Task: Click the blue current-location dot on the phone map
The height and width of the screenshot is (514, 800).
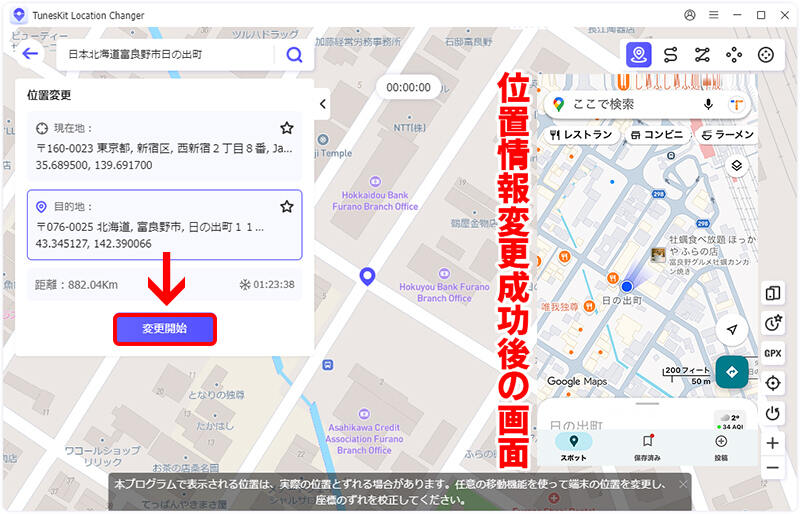Action: 627,286
